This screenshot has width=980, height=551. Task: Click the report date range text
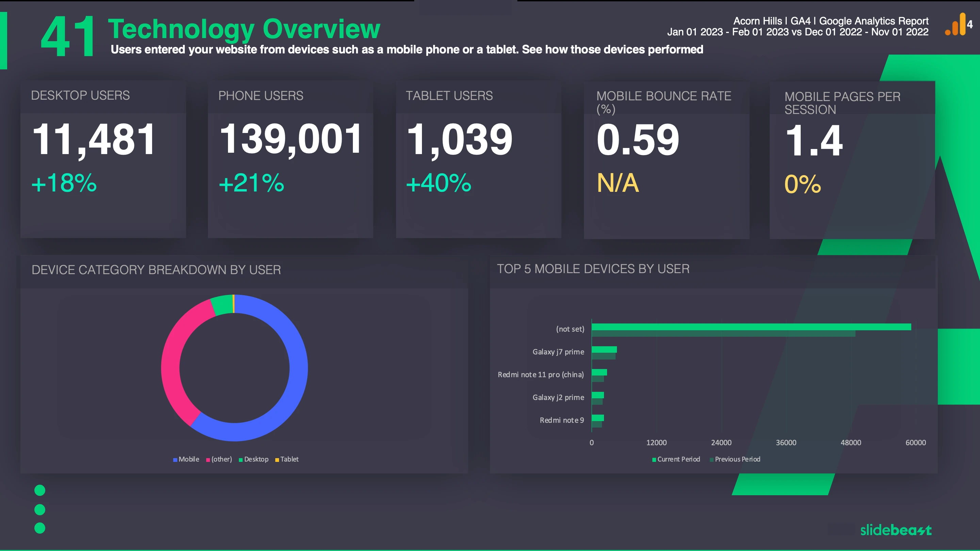point(798,32)
